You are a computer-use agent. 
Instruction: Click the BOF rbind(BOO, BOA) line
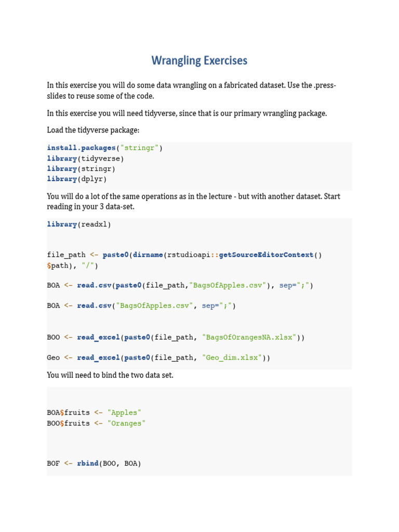coord(94,463)
